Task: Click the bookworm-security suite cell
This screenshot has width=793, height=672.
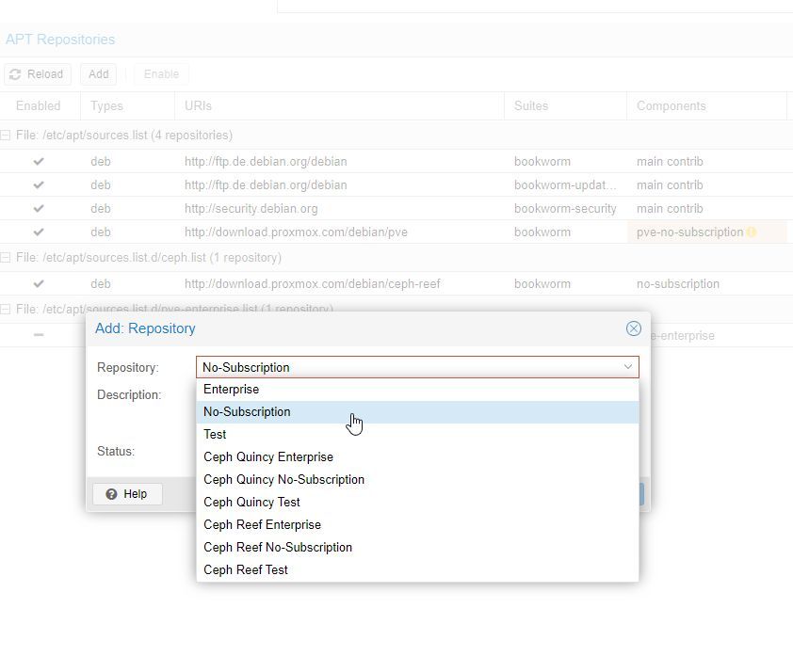Action: 565,209
